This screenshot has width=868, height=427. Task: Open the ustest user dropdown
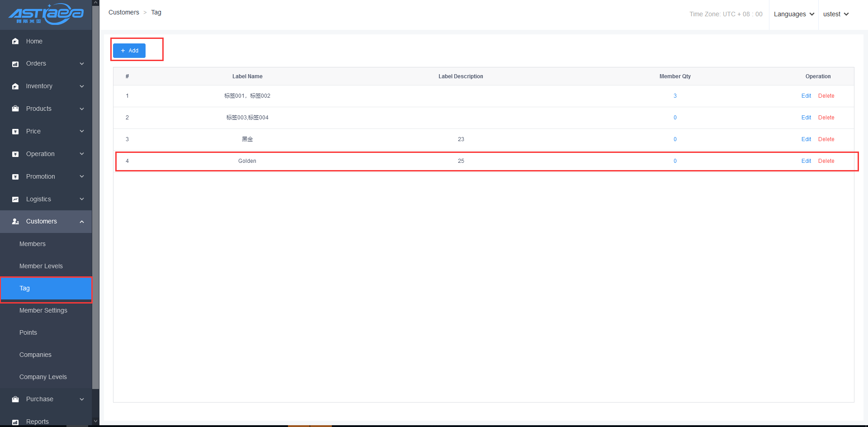[x=835, y=14]
